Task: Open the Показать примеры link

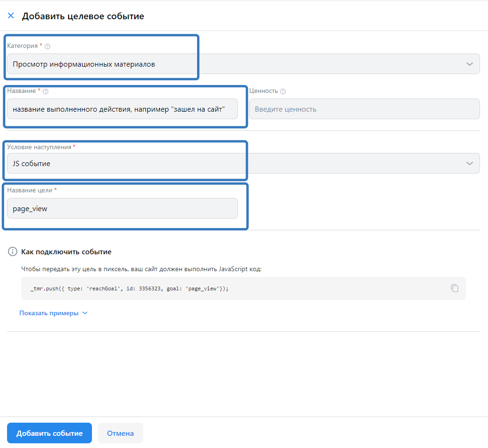Action: (49, 313)
